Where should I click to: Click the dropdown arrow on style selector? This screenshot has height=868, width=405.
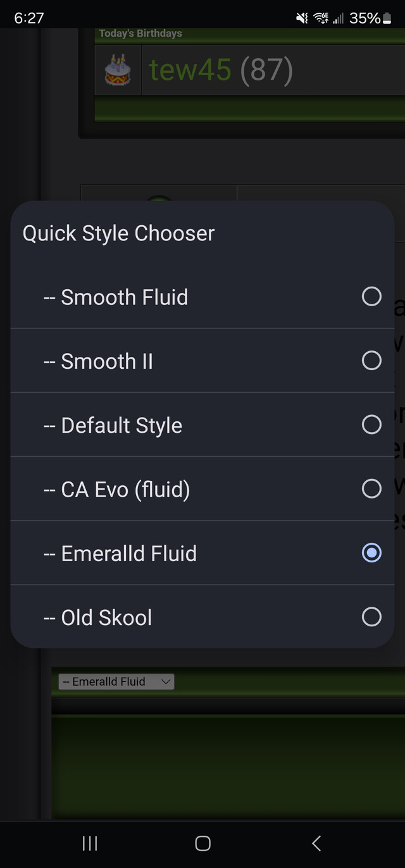(166, 681)
